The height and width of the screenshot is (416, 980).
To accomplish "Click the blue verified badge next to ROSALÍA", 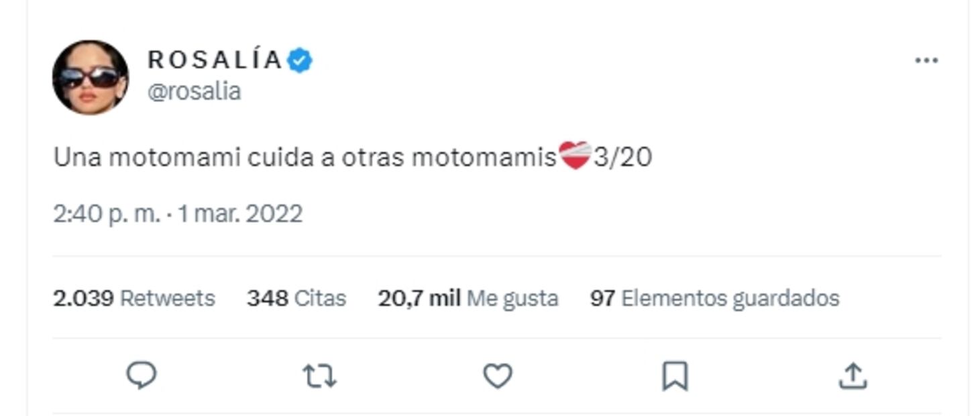I will (x=298, y=59).
